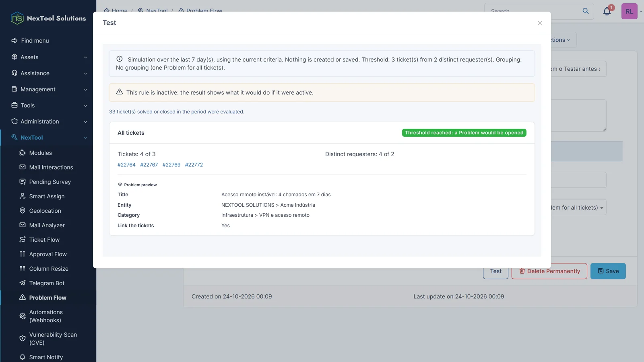Expand the Assets menu chevron
The width and height of the screenshot is (644, 362).
coord(85,58)
